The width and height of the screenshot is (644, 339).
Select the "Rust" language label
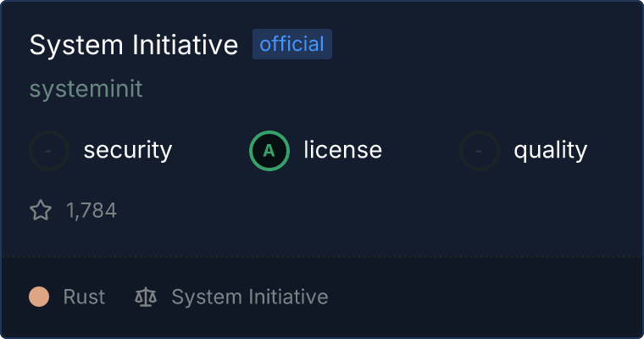(x=84, y=297)
